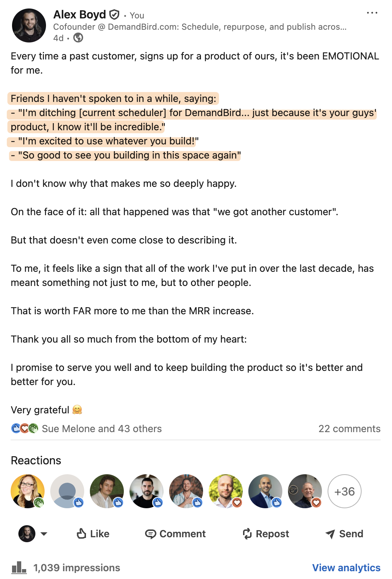Open the three-dot post options menu
Image resolution: width=392 pixels, height=579 pixels.
[373, 13]
